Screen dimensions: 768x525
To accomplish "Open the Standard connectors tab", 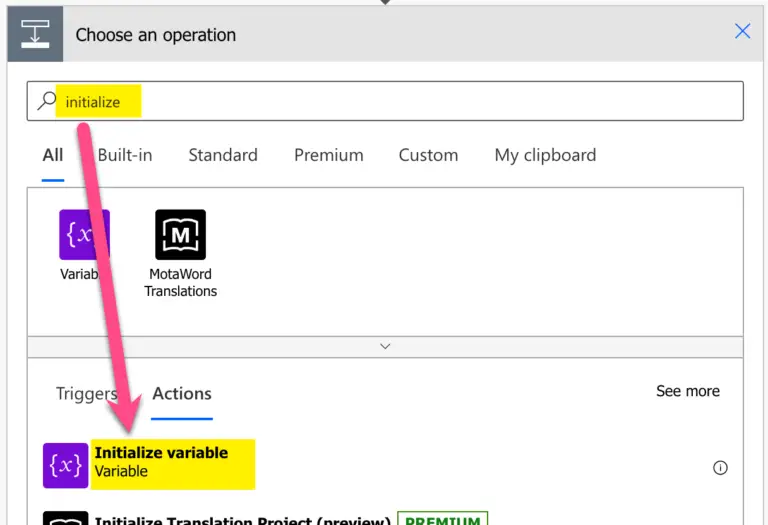I will [223, 155].
